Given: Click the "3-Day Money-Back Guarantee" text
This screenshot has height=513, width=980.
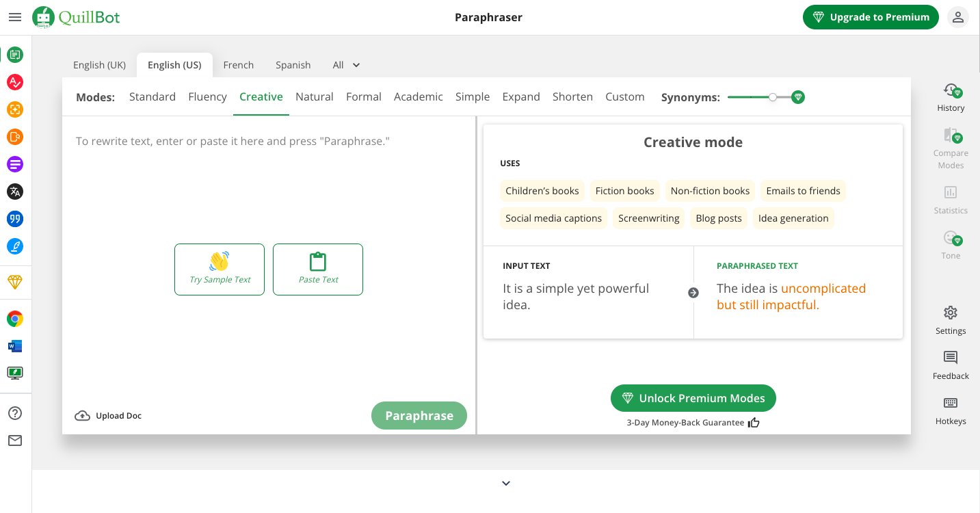Looking at the screenshot, I should tap(685, 423).
